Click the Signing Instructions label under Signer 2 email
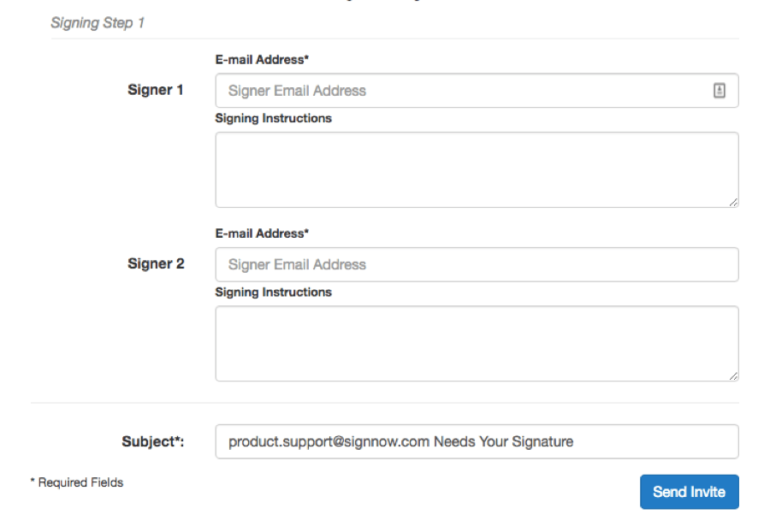This screenshot has width=770, height=532. 273,293
